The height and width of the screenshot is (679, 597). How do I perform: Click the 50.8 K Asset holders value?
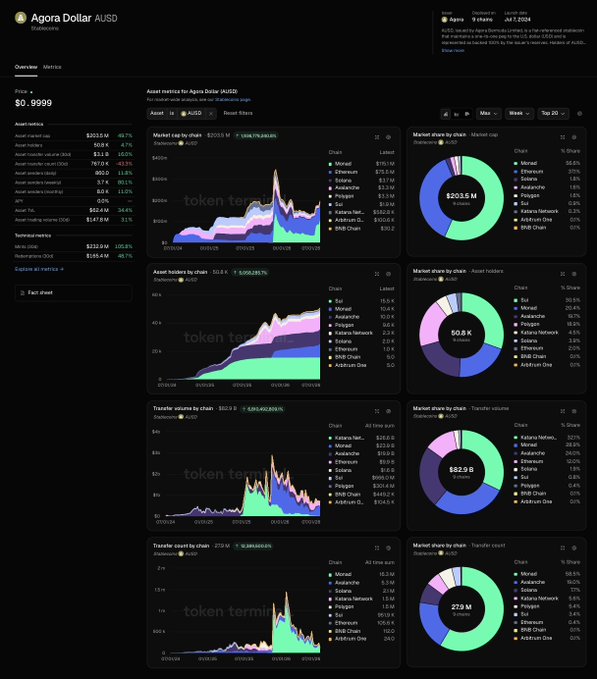coord(101,145)
